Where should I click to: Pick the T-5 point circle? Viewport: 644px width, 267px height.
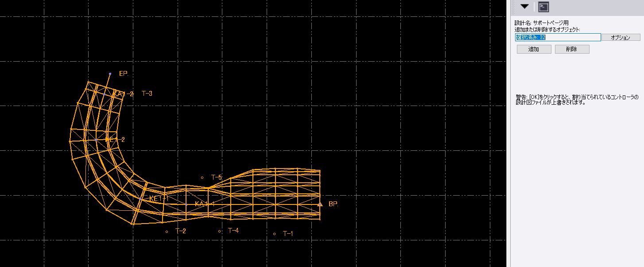point(202,177)
